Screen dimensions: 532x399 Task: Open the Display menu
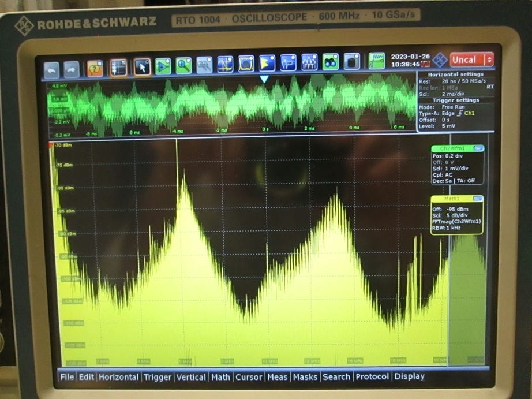point(409,376)
